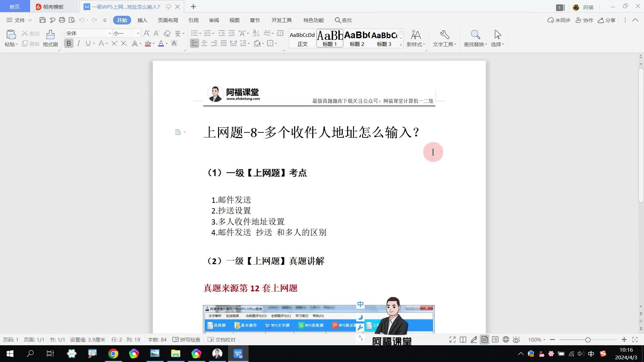Click the 分享 Share button
The image size is (644, 362).
tap(607, 20)
